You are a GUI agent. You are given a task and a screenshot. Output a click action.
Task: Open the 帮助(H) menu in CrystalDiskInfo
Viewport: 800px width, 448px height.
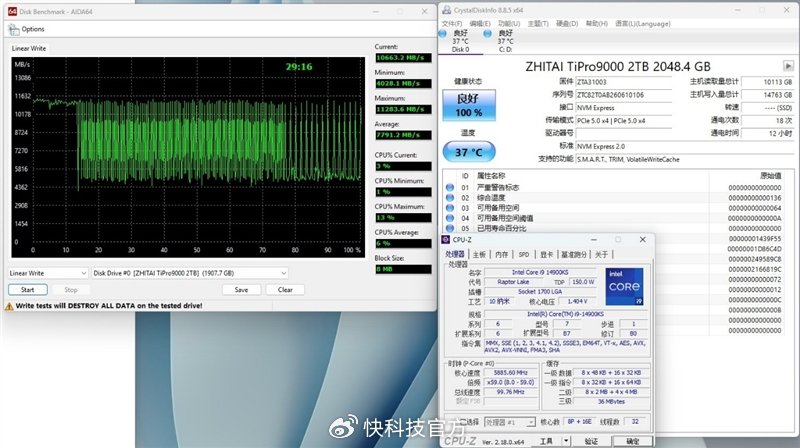(x=596, y=23)
